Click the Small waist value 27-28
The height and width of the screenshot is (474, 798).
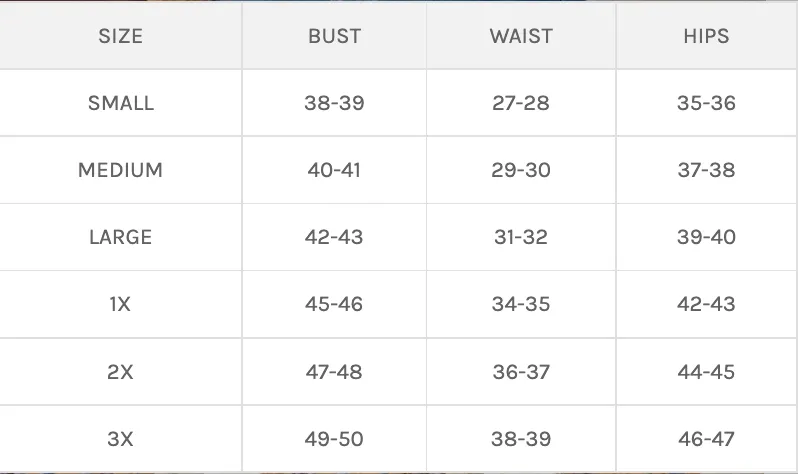pos(521,103)
